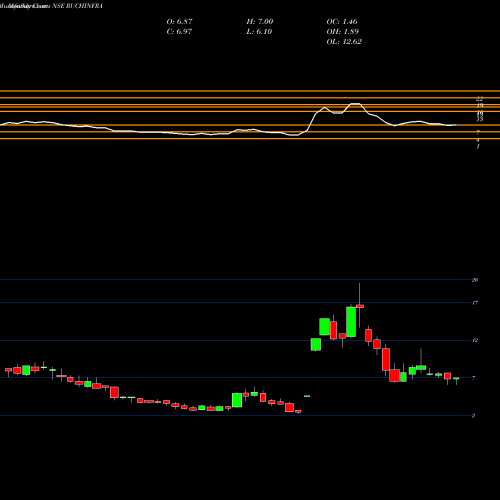The width and height of the screenshot is (500, 500).
Task: Click the white indicator line at its peak
Action: pos(355,104)
